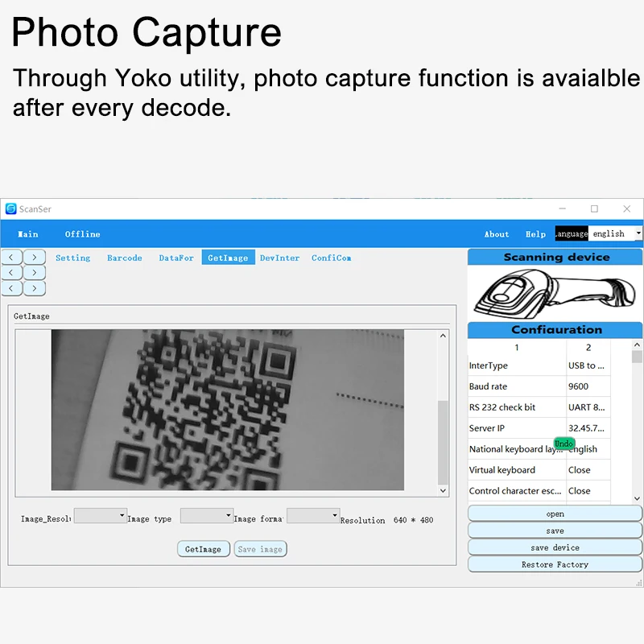
Task: Click image preview scroll up arrow
Action: [x=443, y=336]
